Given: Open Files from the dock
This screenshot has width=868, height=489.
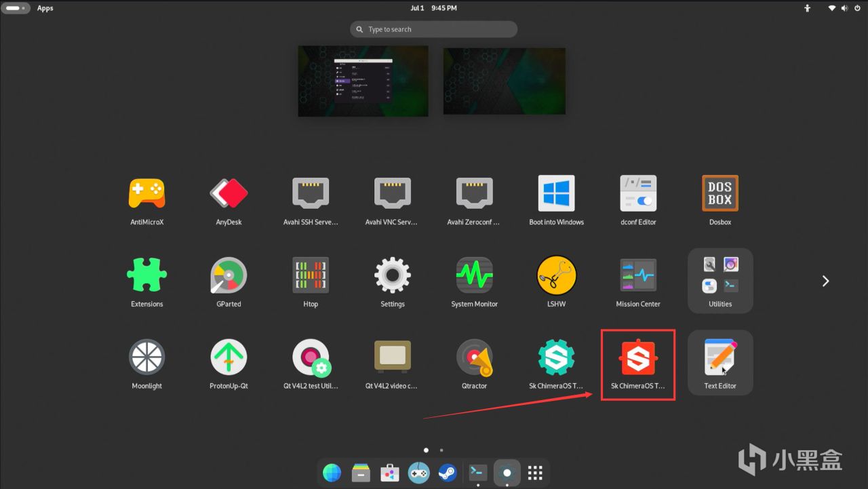Looking at the screenshot, I should pyautogui.click(x=361, y=473).
